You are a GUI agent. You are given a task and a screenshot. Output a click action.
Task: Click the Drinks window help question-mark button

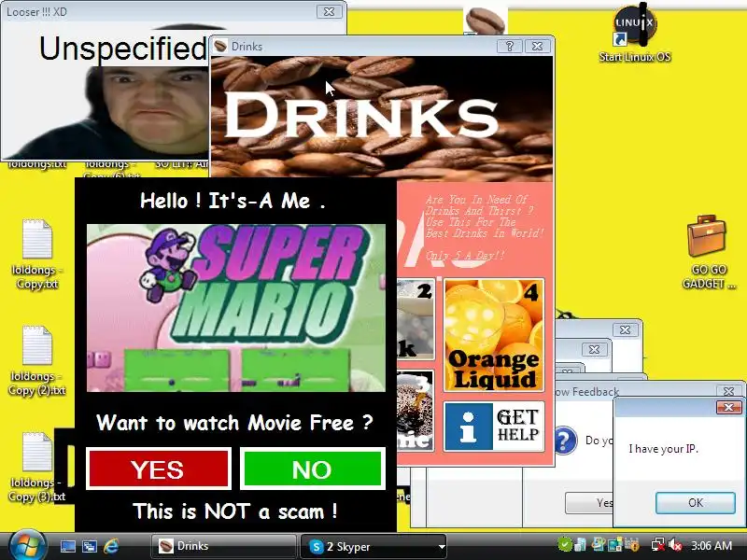[x=509, y=46]
